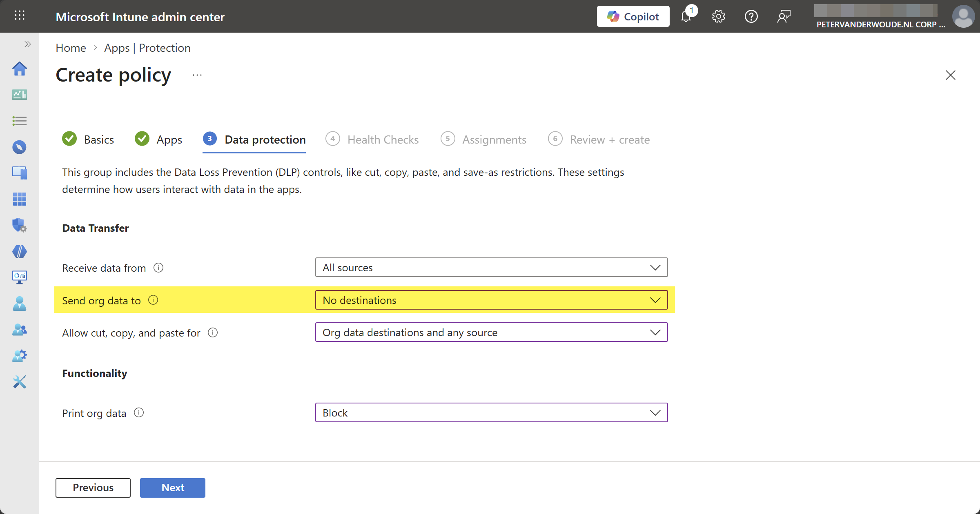Open the Dashboard chart icon in sidebar

(x=19, y=95)
